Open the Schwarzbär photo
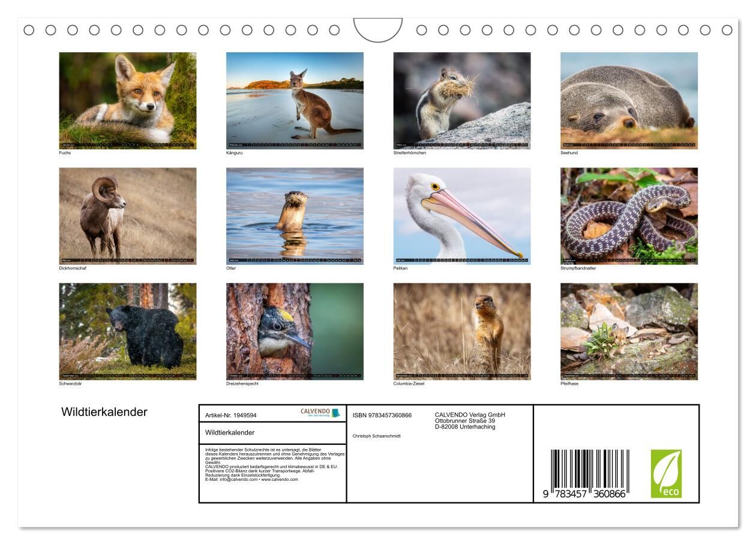 pos(127,331)
